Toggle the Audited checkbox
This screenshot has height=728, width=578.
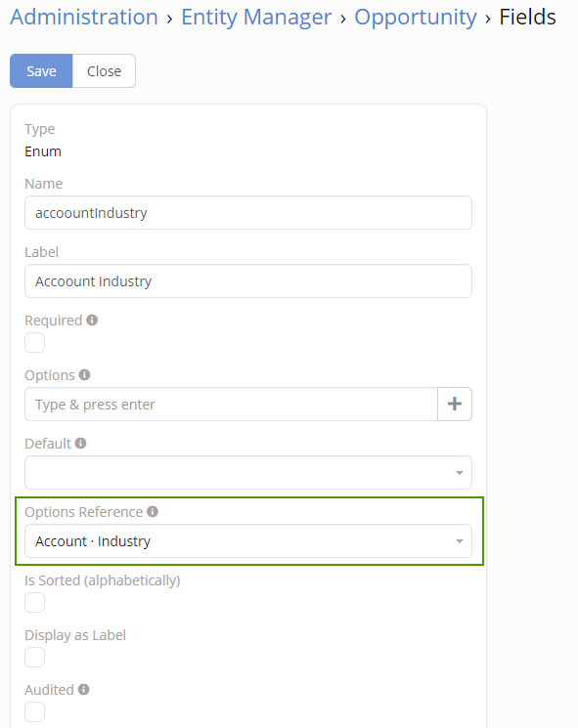coord(35,711)
